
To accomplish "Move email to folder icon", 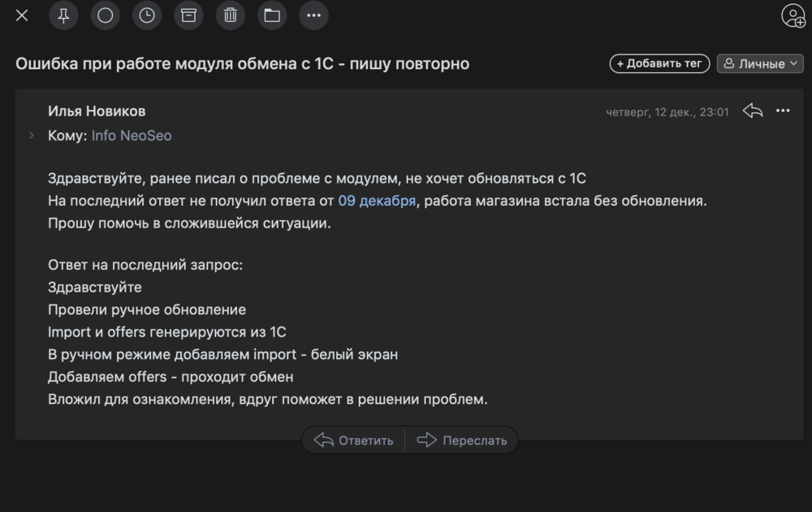I will (272, 15).
